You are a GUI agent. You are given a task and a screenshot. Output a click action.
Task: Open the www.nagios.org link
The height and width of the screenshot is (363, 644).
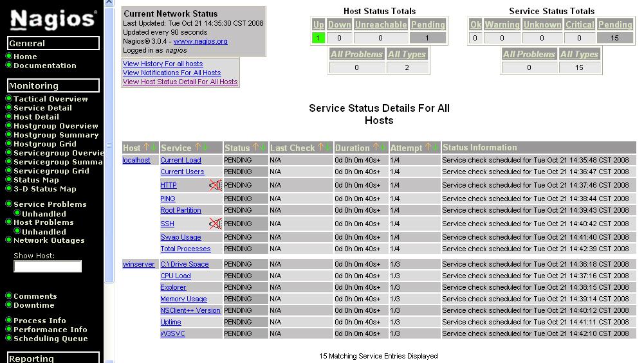201,41
